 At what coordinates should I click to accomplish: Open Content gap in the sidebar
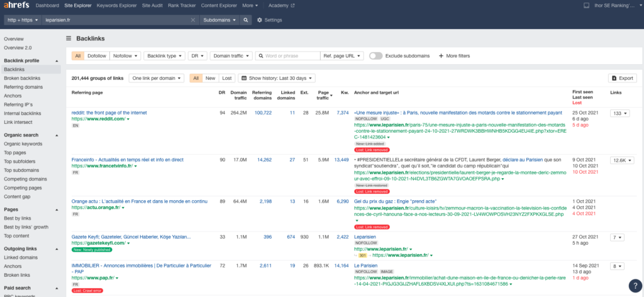17,196
